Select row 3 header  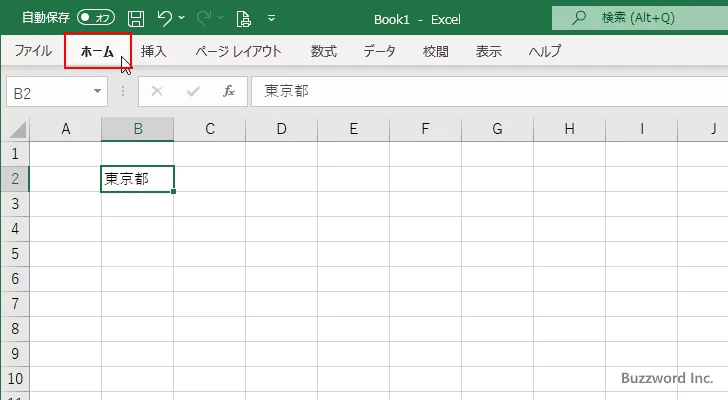point(15,204)
